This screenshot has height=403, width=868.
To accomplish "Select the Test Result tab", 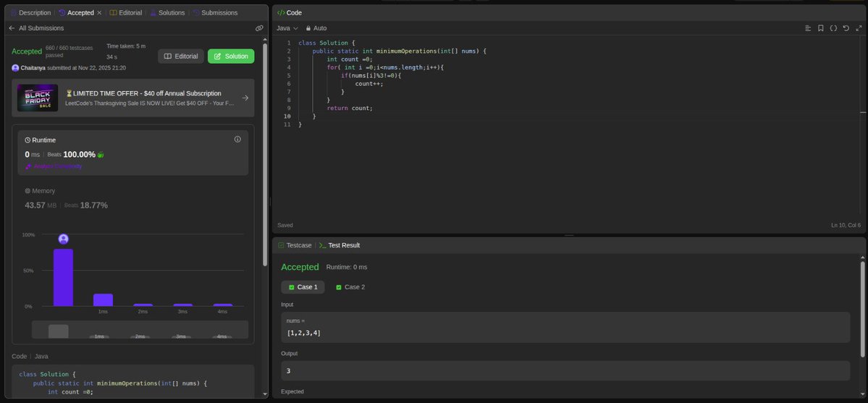I will (340, 245).
